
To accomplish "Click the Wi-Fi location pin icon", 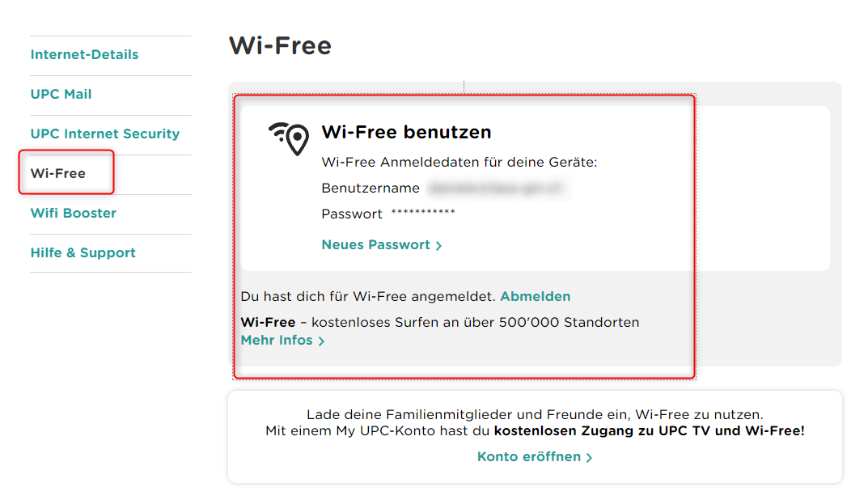I will coord(290,138).
